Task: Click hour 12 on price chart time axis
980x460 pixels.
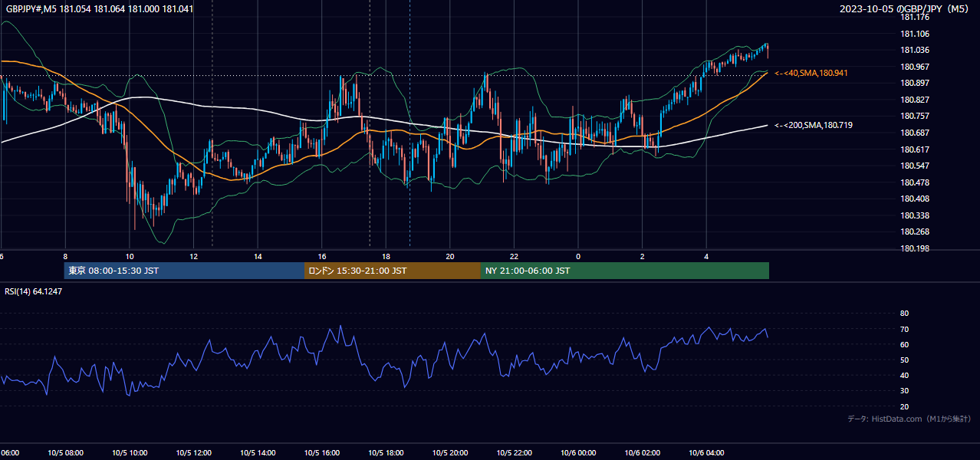Action: click(x=193, y=256)
